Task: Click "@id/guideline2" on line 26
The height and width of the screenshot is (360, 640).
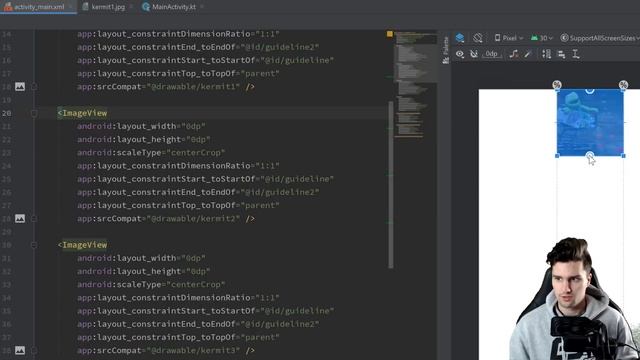Action: click(x=280, y=192)
